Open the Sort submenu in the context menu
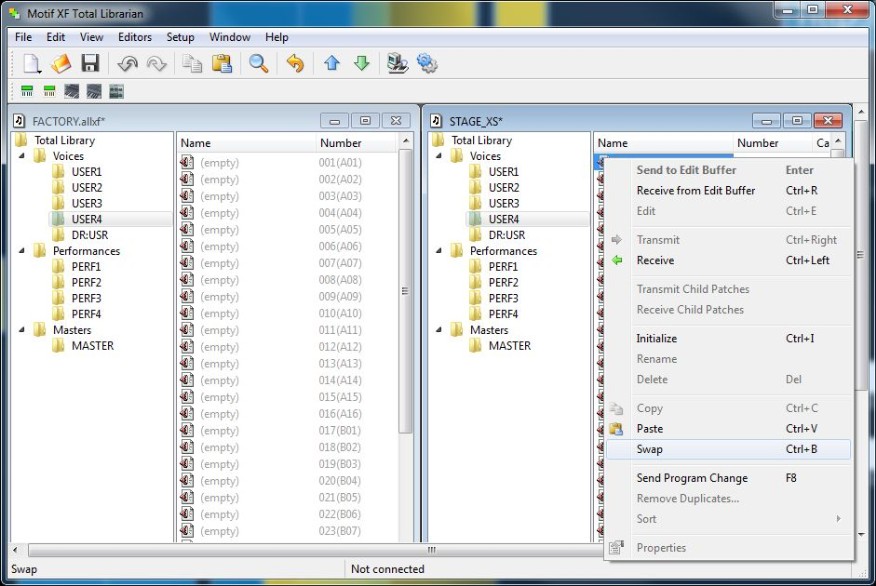This screenshot has height=586, width=876. pyautogui.click(x=729, y=519)
